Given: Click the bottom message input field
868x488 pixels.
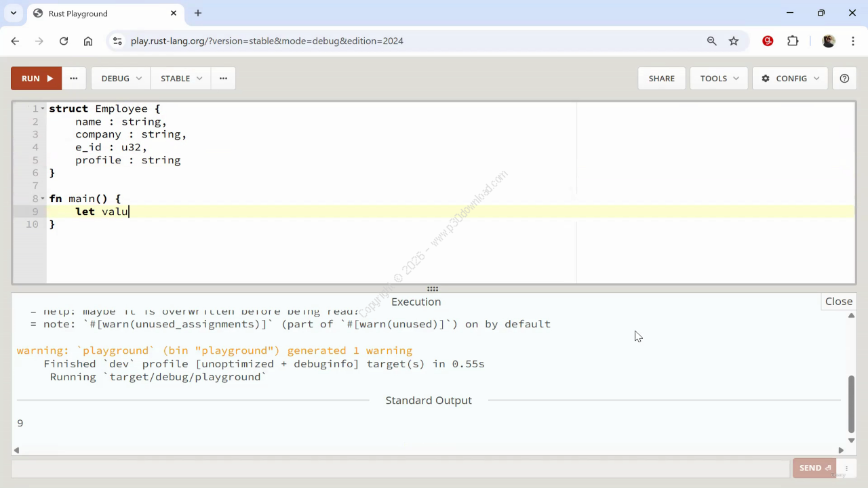Looking at the screenshot, I should pos(400,468).
